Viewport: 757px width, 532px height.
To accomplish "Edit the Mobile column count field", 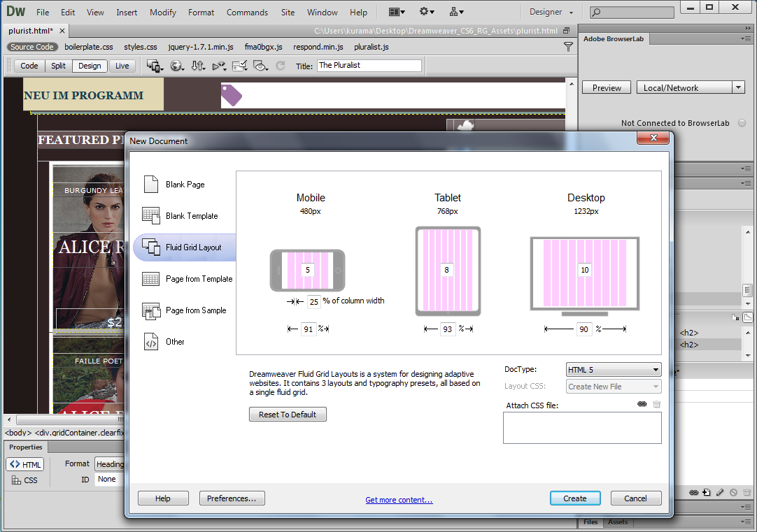I will point(308,270).
